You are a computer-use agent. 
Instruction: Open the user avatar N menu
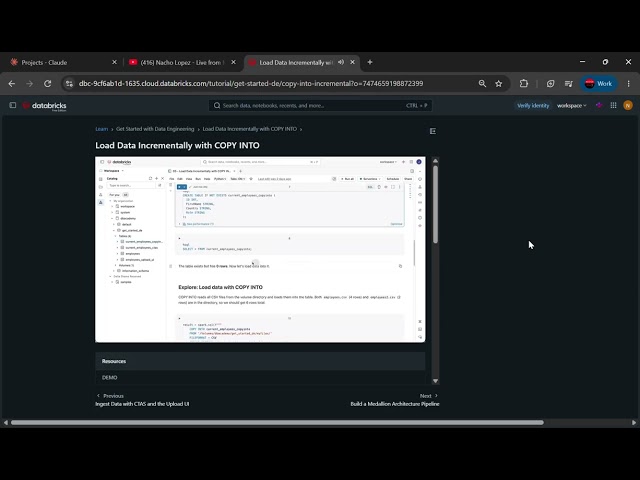(x=628, y=106)
